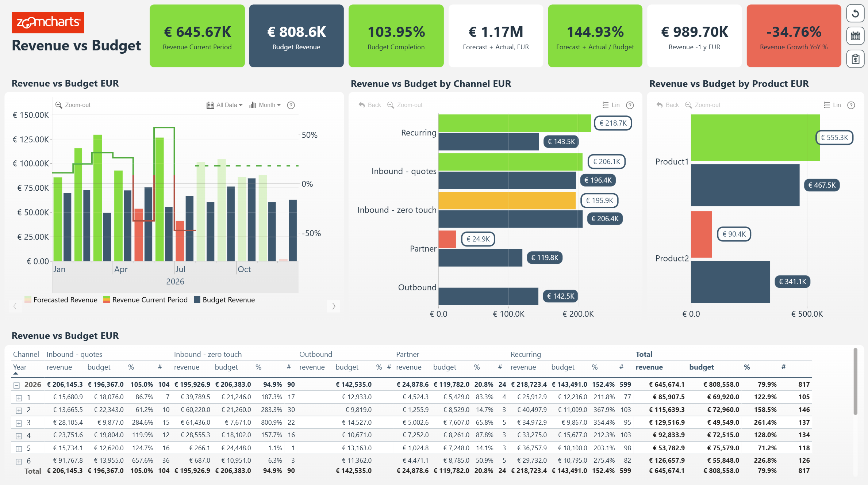Click help icon in Product chart
The width and height of the screenshot is (868, 485).
click(x=851, y=105)
